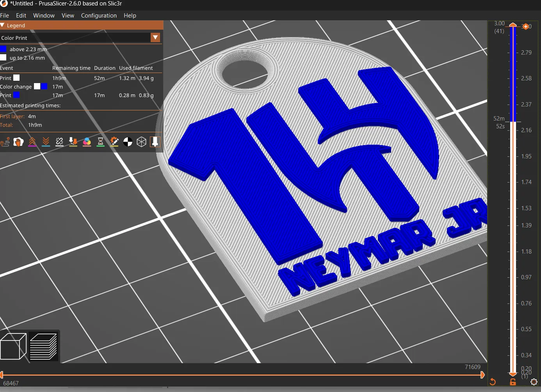
Task: Click the blue 'above 2.23 mm' color swatch
Action: 4,49
